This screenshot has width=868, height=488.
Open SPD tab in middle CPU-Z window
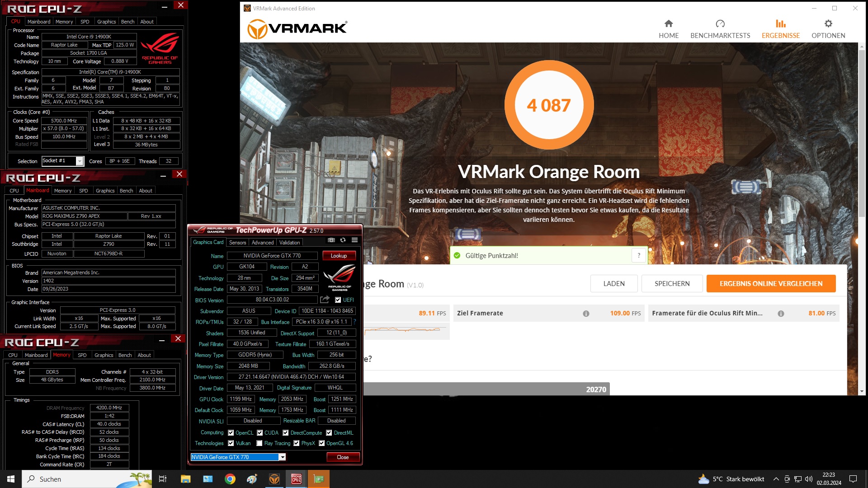click(84, 191)
